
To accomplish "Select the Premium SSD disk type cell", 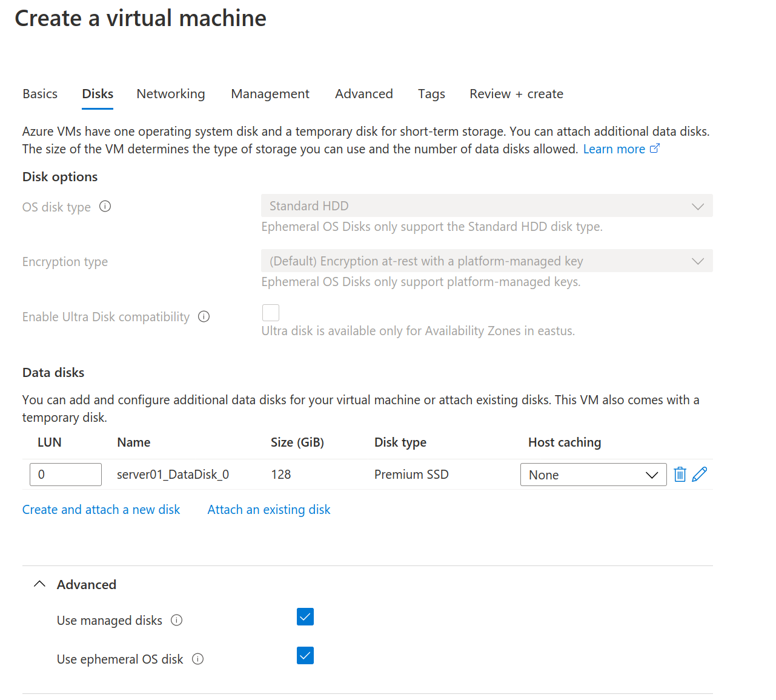I will [411, 475].
